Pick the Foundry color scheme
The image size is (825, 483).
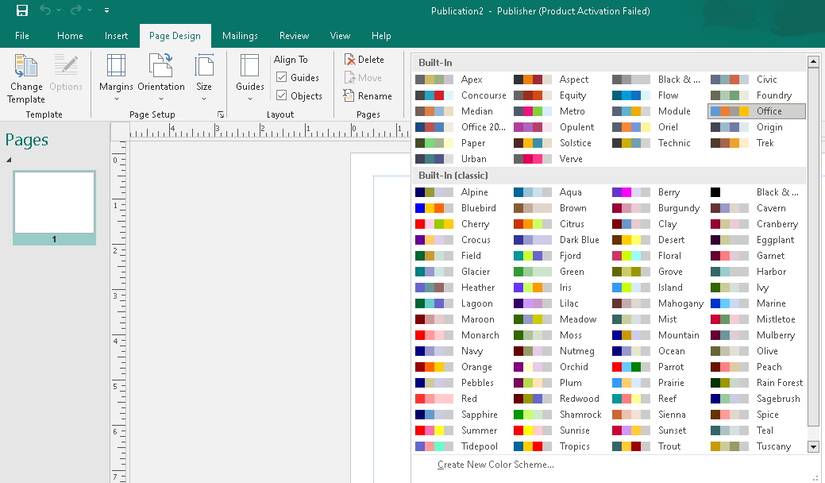[754, 95]
